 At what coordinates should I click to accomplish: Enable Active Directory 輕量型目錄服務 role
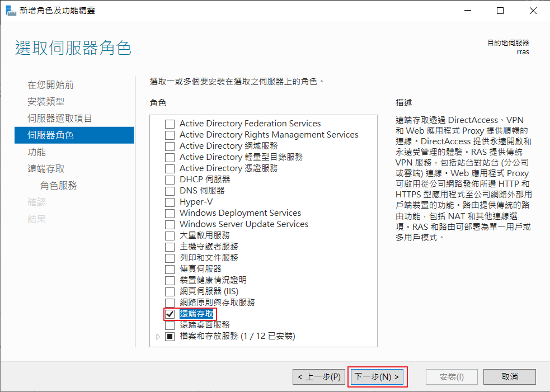tap(170, 158)
